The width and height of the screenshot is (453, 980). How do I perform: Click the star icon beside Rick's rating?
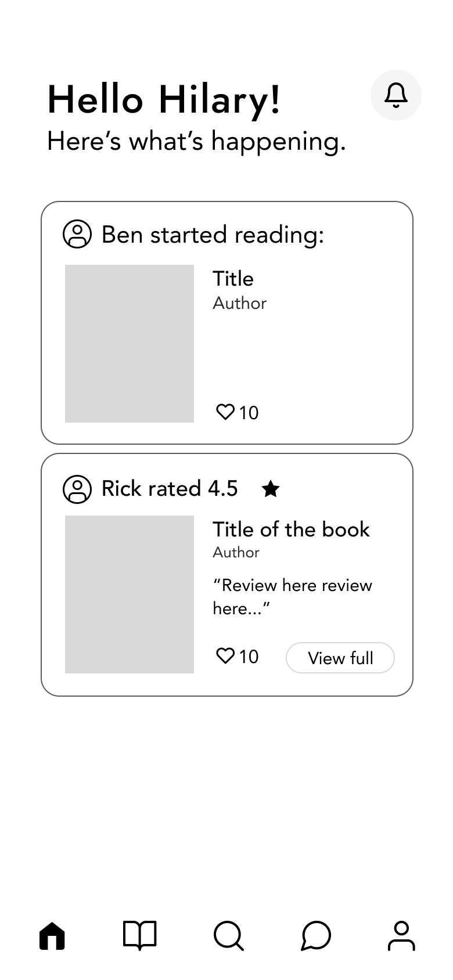271,489
